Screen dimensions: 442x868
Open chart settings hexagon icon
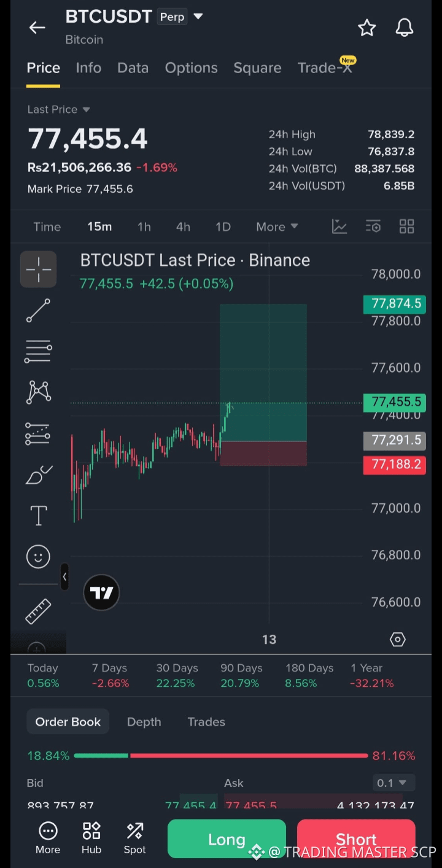point(398,640)
